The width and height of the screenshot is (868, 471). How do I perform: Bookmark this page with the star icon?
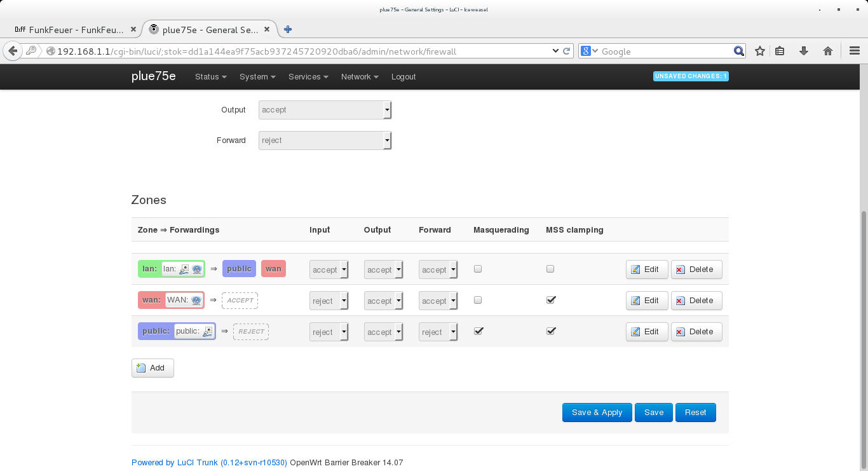click(759, 51)
